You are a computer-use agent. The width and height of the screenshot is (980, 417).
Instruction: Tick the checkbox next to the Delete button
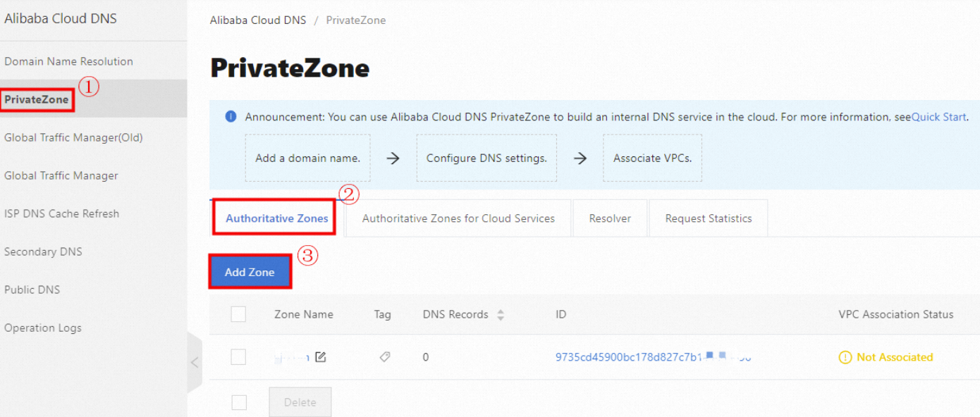[238, 402]
